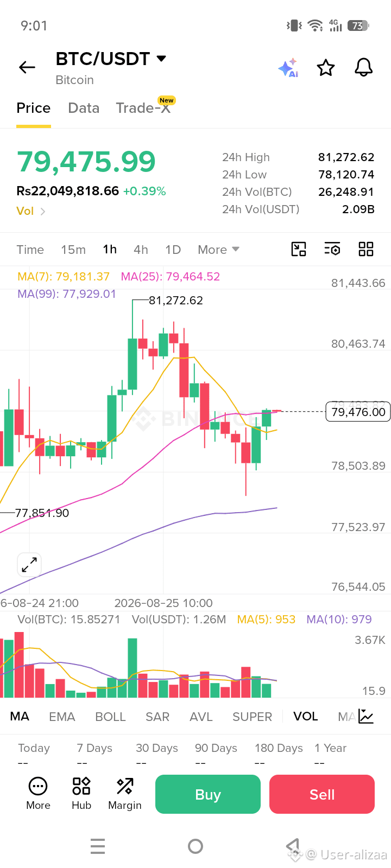Select the 15m interval
This screenshot has height=868, width=391.
pyautogui.click(x=73, y=250)
